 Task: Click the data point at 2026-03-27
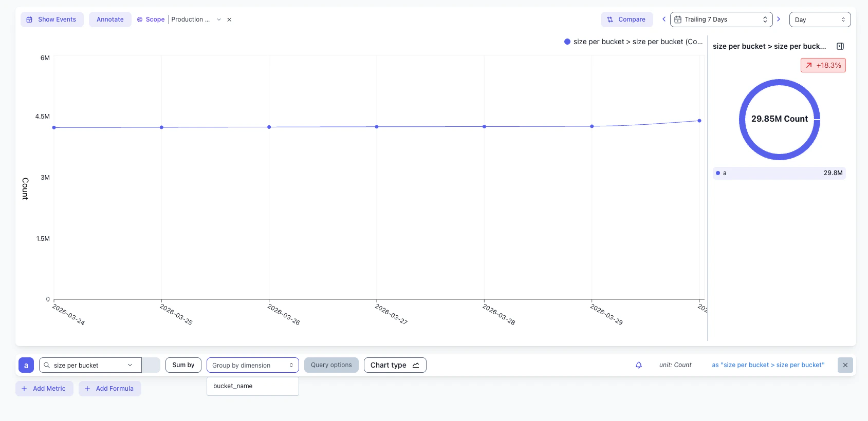[377, 127]
